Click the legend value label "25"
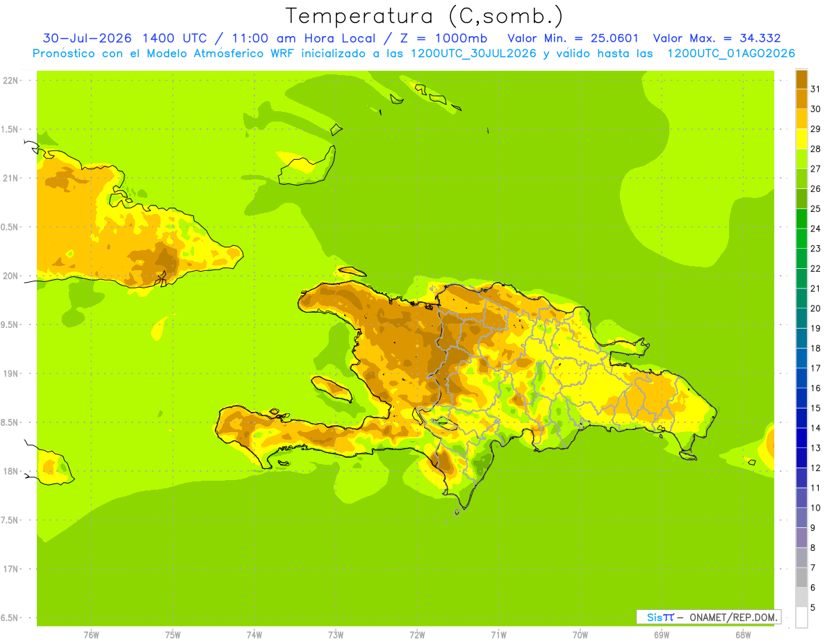The image size is (834, 644). pyautogui.click(x=816, y=208)
